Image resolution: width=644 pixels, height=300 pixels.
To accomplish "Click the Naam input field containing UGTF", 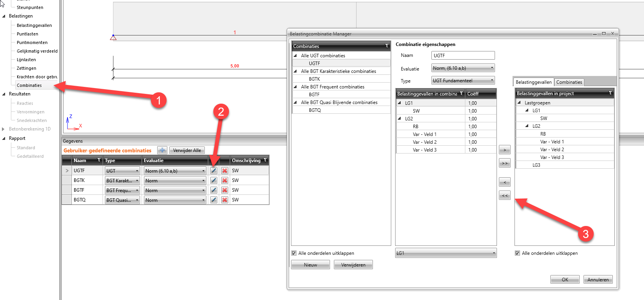I will (463, 56).
